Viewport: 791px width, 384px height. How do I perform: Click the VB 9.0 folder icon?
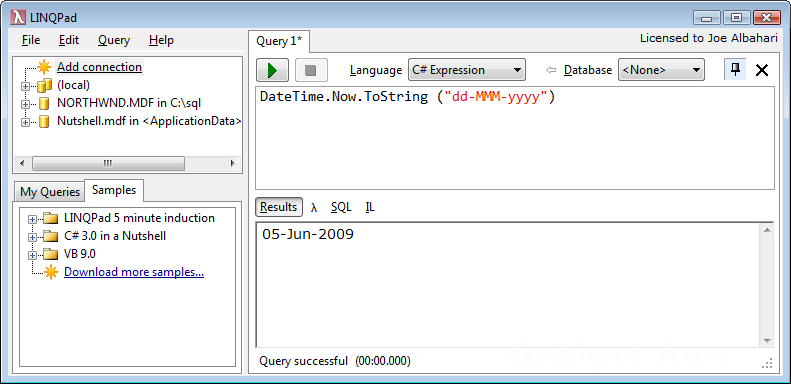point(50,254)
